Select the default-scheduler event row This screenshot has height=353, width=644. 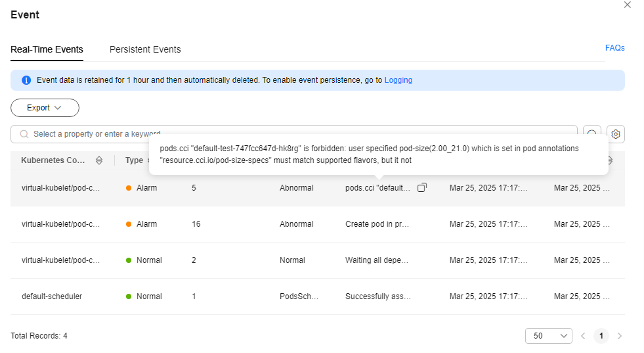click(x=318, y=296)
